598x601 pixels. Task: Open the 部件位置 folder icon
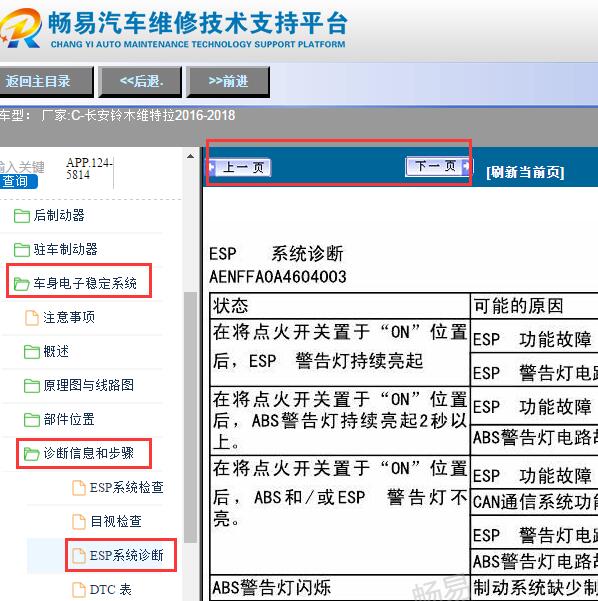click(x=32, y=420)
